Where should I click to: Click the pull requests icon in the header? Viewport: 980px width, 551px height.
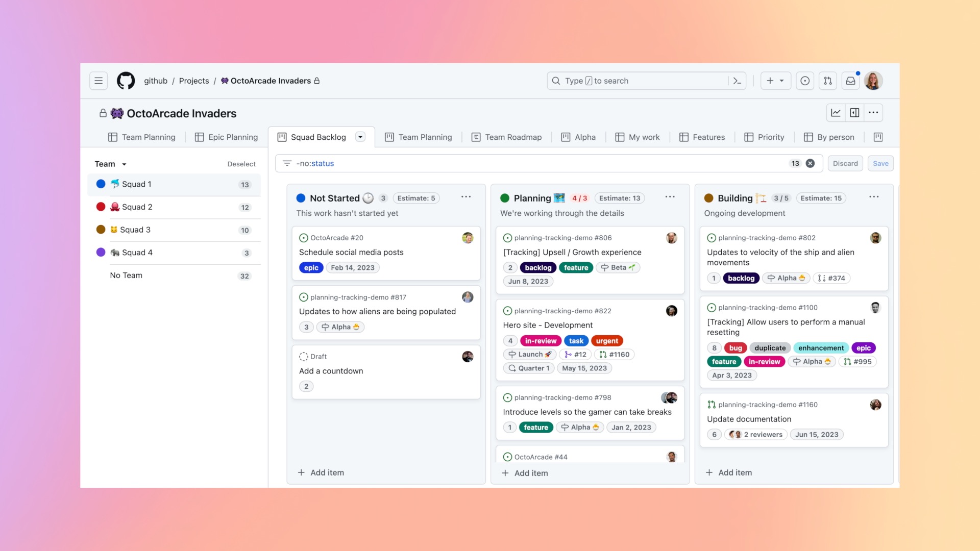point(827,81)
